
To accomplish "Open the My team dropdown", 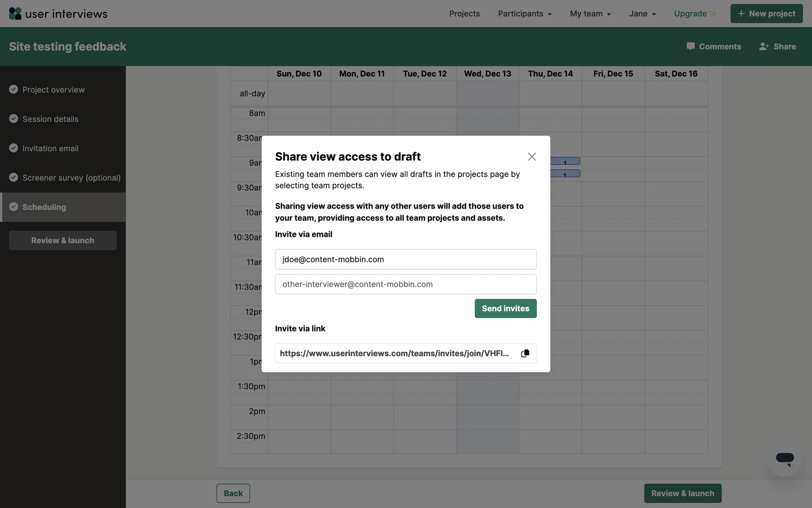I will pyautogui.click(x=590, y=14).
